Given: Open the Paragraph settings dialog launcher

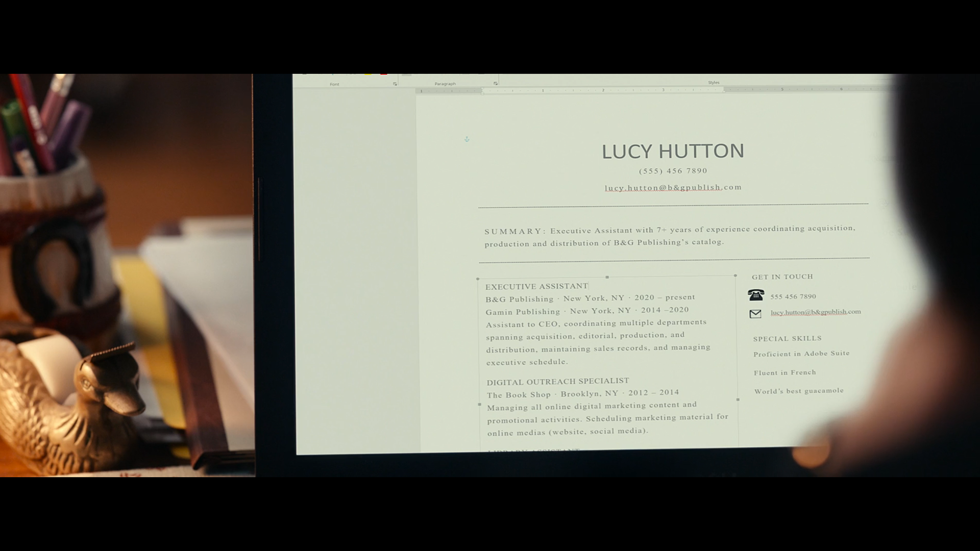Looking at the screenshot, I should coord(496,83).
